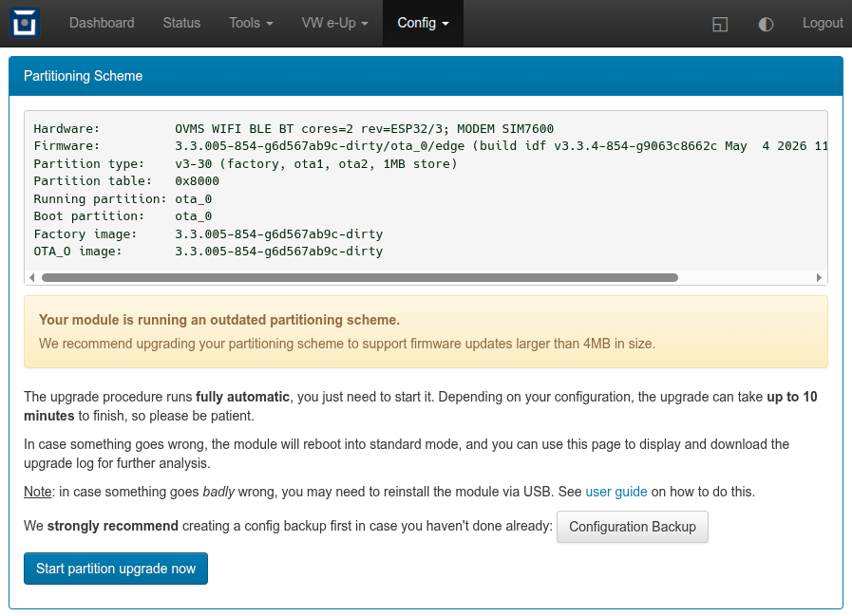
Task: Open the VW e-Up vehicle menu
Action: pyautogui.click(x=334, y=23)
